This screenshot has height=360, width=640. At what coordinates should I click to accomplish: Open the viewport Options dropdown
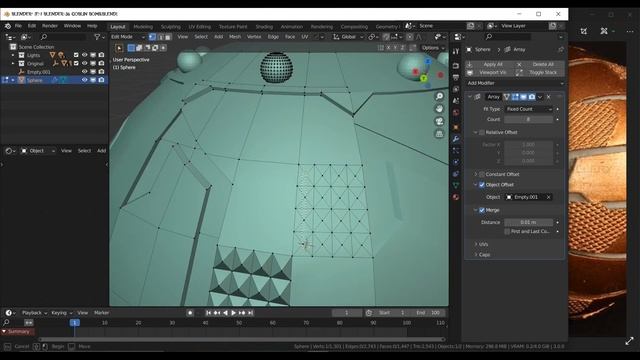pos(433,48)
